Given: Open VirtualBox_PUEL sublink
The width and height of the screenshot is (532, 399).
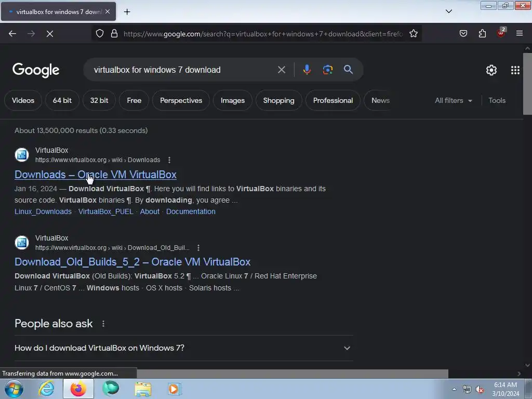Looking at the screenshot, I should pyautogui.click(x=106, y=211).
